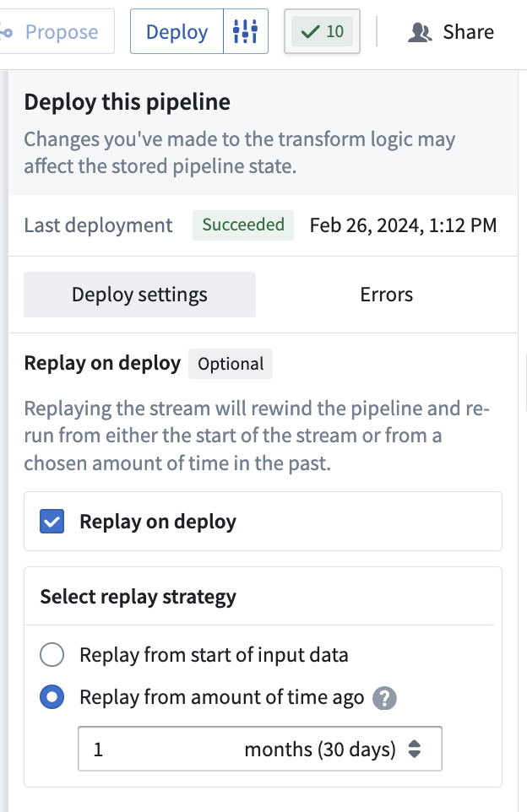The width and height of the screenshot is (527, 812).
Task: Click the Succeeded deployment status tag
Action: [x=243, y=225]
